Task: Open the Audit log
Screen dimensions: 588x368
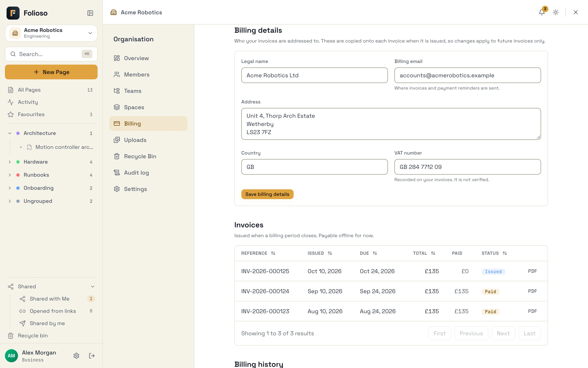Action: (x=148, y=173)
